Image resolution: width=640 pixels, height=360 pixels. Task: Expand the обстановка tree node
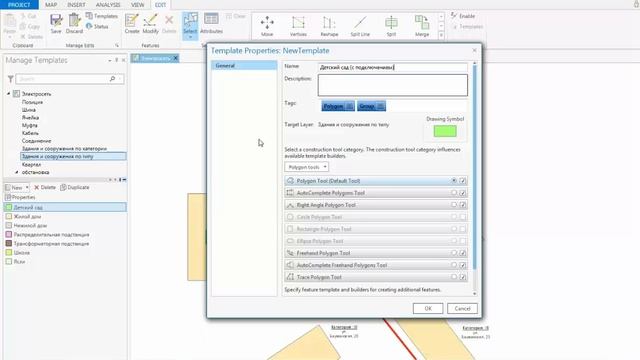pyautogui.click(x=17, y=172)
